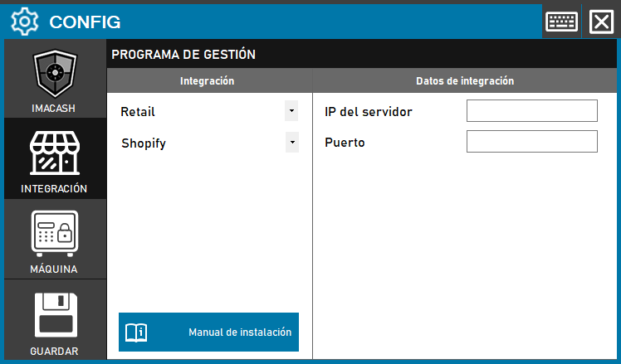Select the INTEGRACIÓN storefront icon

[x=55, y=154]
